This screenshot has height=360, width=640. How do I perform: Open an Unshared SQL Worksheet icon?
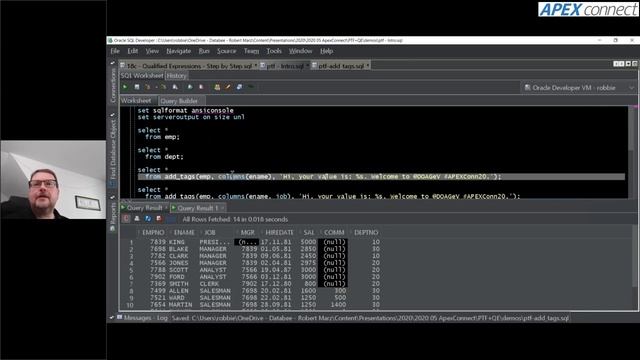tap(217, 87)
